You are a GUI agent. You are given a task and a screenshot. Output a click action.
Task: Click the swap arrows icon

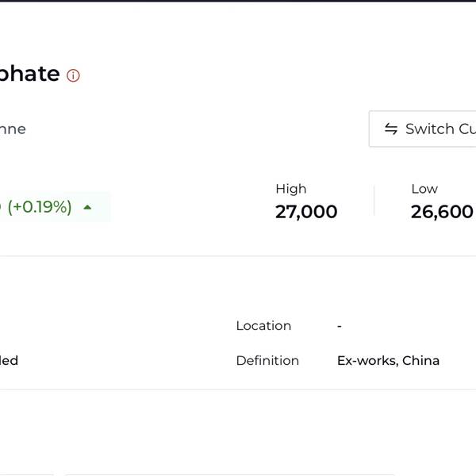coord(391,129)
